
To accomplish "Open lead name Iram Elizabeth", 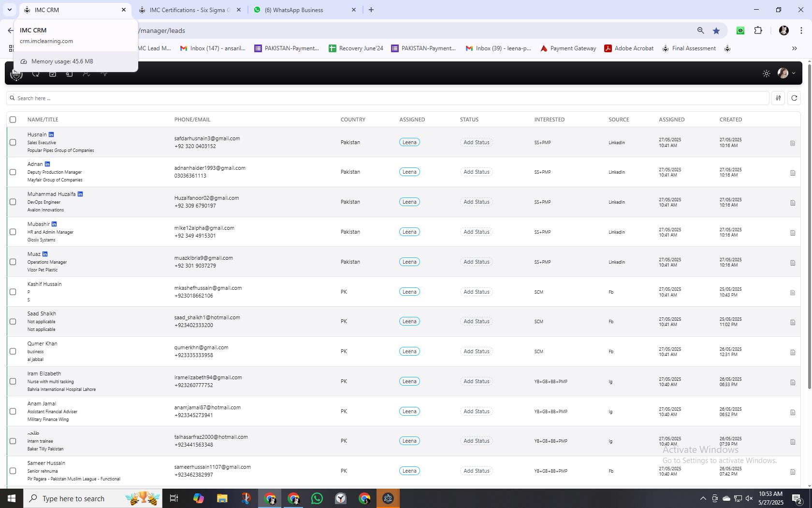I will point(44,374).
